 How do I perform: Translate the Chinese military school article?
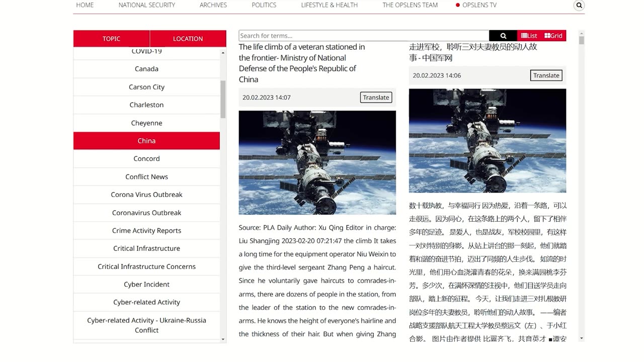click(546, 75)
